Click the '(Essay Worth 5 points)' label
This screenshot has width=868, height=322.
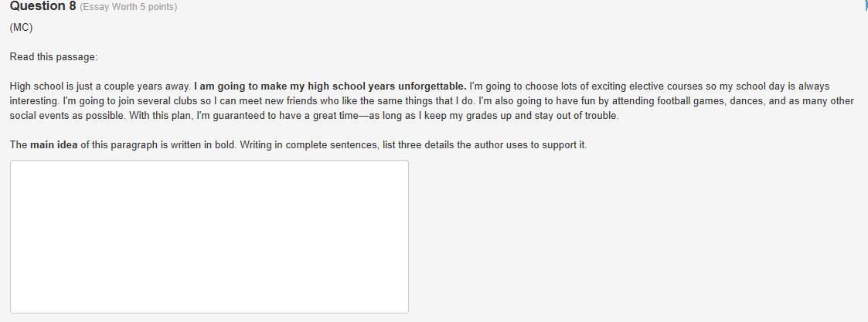pyautogui.click(x=128, y=7)
